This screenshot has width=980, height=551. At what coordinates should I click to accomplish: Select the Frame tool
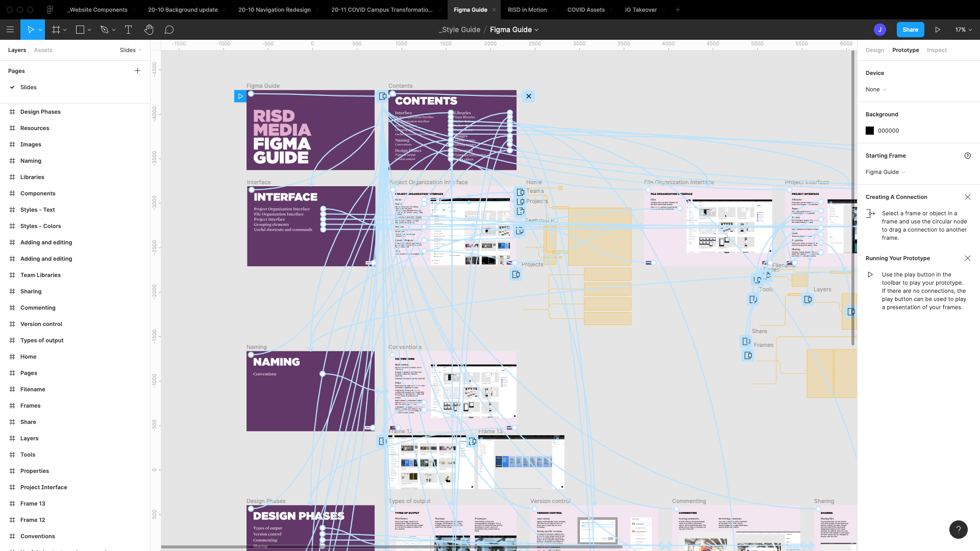click(56, 30)
